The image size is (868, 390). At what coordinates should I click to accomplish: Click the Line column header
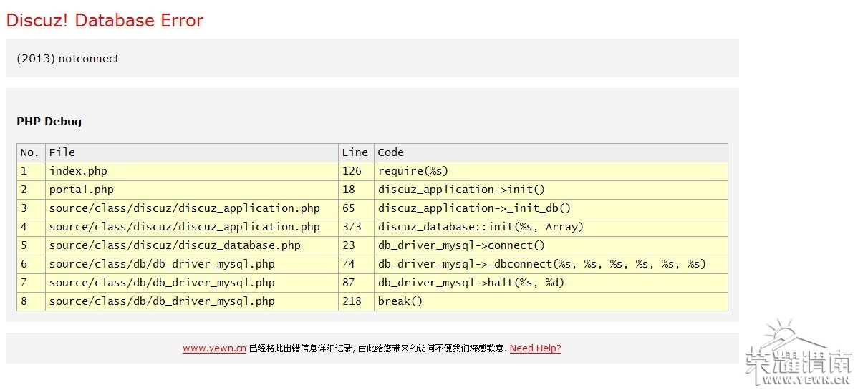[x=355, y=152]
